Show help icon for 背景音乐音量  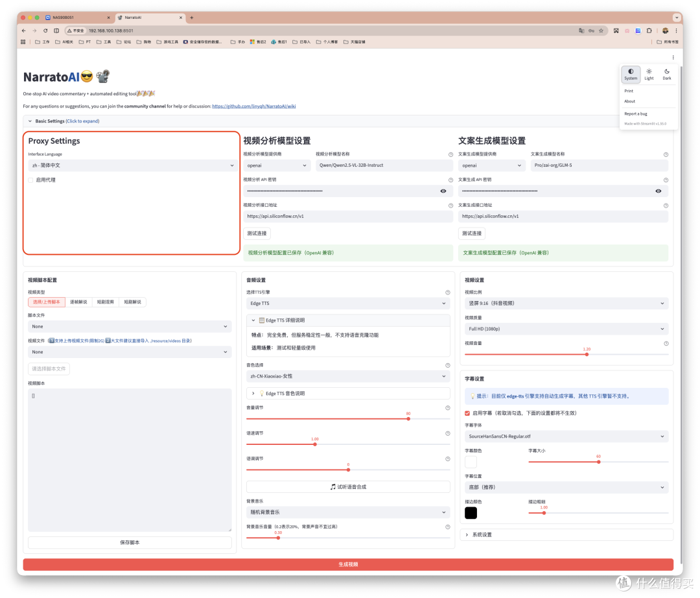447,527
